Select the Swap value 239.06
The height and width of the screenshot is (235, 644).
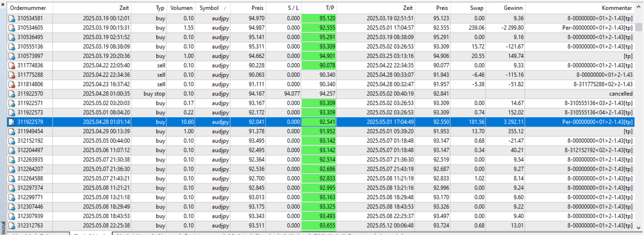click(476, 28)
